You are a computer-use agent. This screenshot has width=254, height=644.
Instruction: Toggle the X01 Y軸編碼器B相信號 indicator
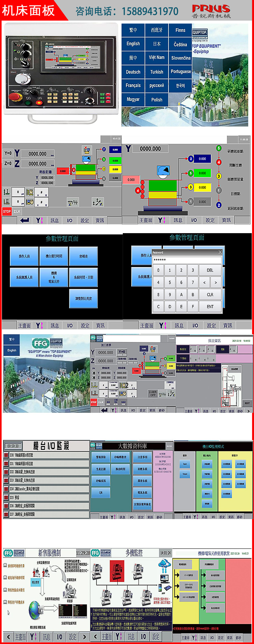click(6, 464)
